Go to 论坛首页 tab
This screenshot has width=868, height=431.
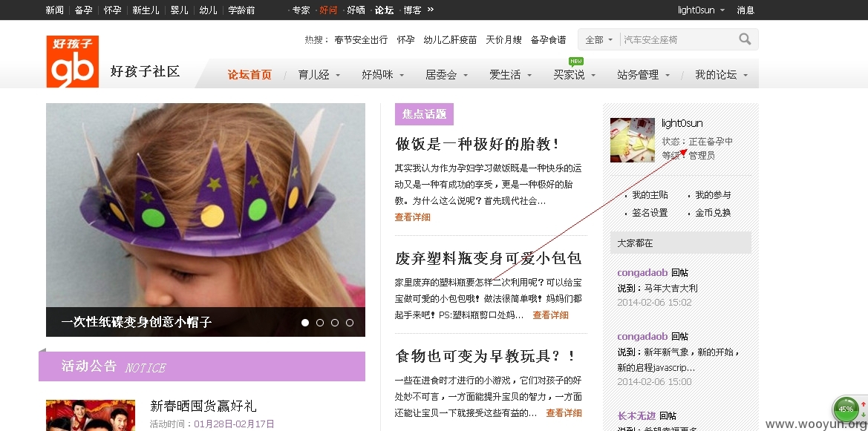249,75
